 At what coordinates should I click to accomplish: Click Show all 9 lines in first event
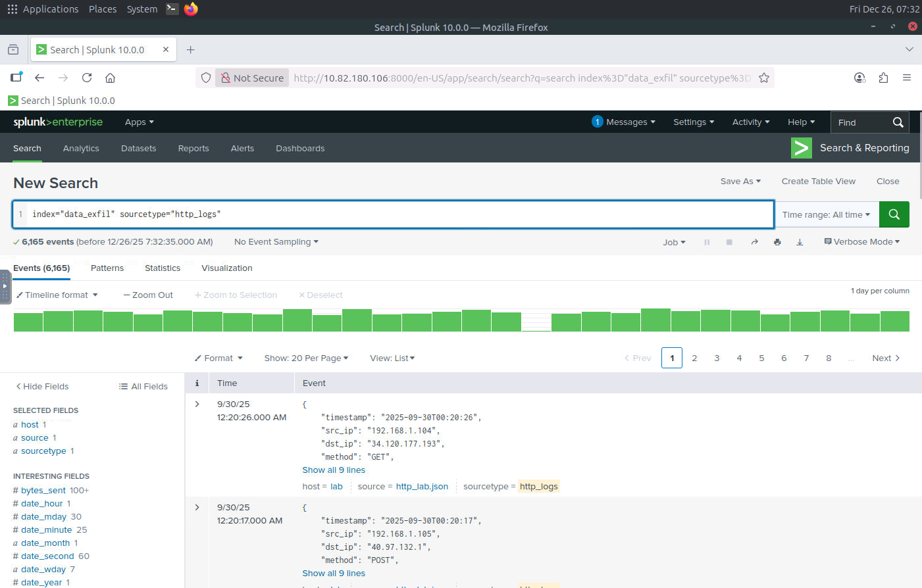pos(334,470)
